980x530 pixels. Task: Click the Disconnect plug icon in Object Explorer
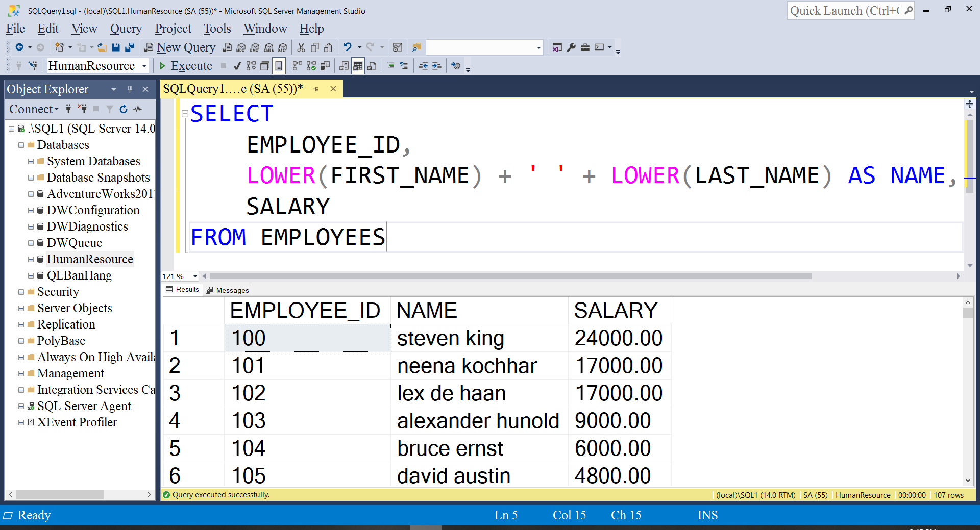(x=82, y=109)
